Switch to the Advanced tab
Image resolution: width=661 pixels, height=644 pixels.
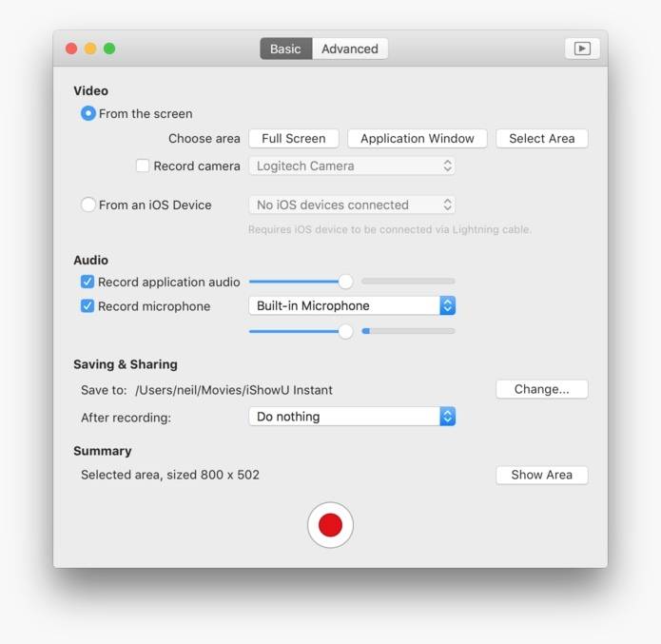[349, 49]
